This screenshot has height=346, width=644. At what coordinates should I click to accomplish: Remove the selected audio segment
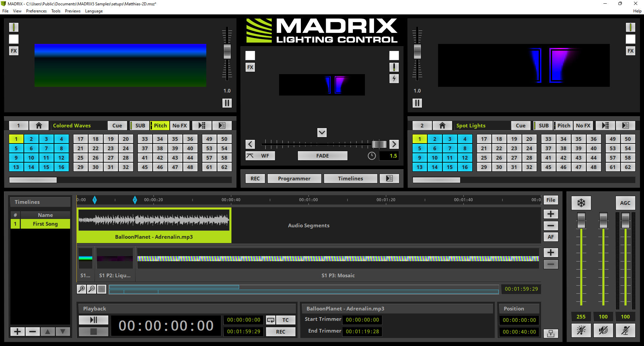point(551,226)
